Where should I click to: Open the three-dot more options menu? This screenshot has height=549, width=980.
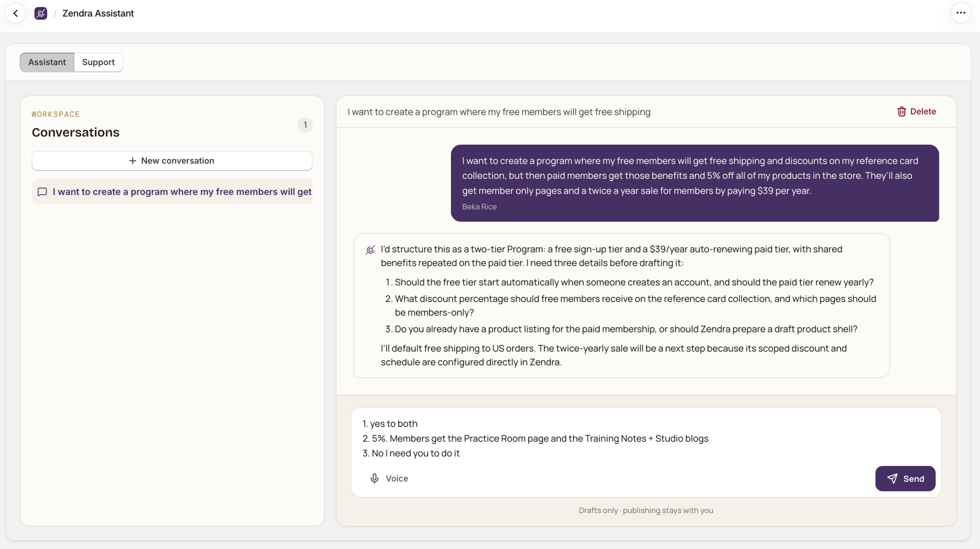(x=960, y=13)
